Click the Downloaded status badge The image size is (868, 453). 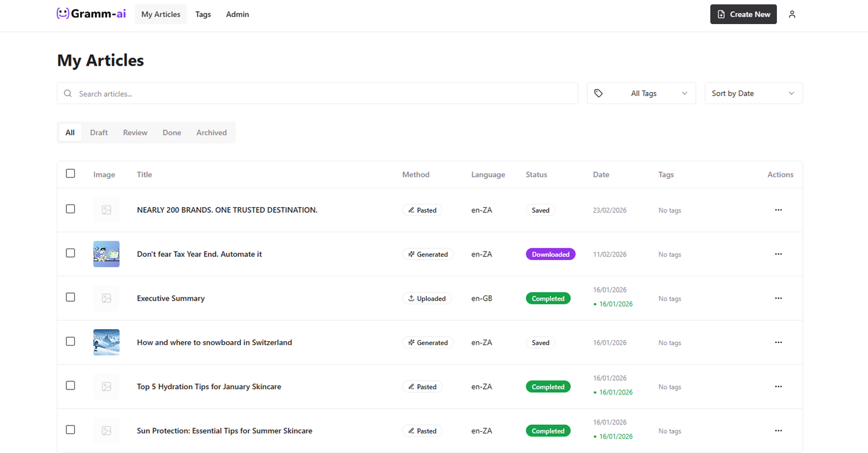[550, 255]
